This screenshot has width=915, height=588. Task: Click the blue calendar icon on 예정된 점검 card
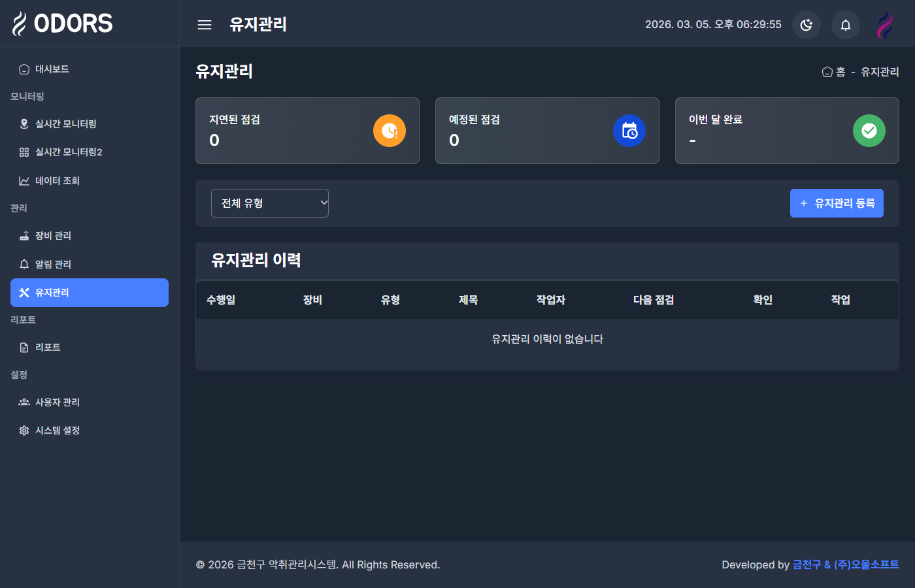[629, 131]
